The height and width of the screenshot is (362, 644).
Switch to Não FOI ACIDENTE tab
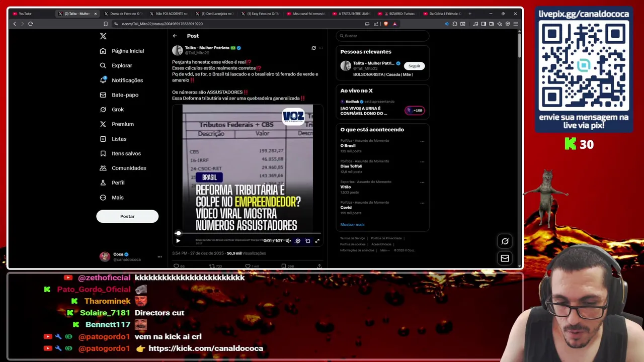pos(169,14)
